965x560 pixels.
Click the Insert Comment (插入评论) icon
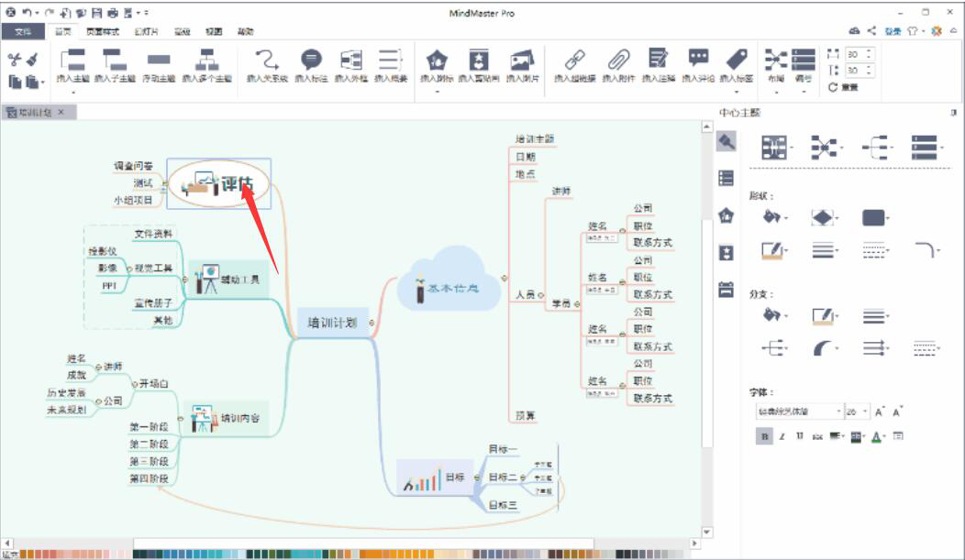pyautogui.click(x=698, y=59)
